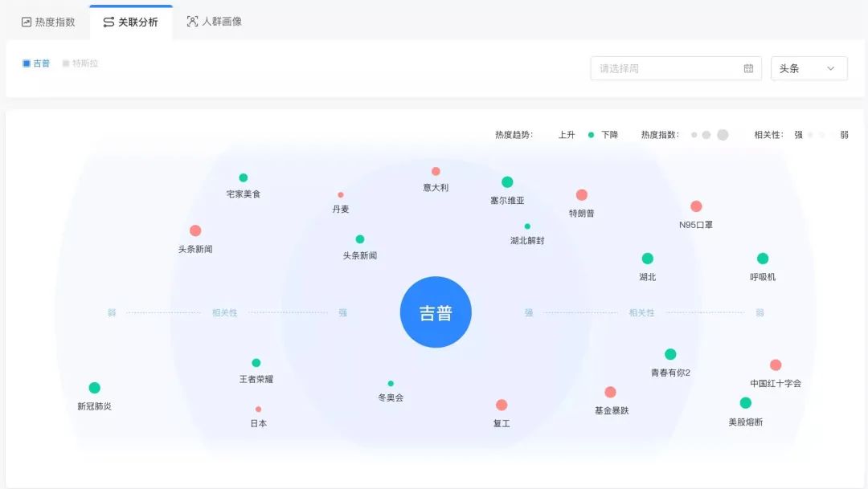Open the 头条 source dropdown

click(809, 68)
